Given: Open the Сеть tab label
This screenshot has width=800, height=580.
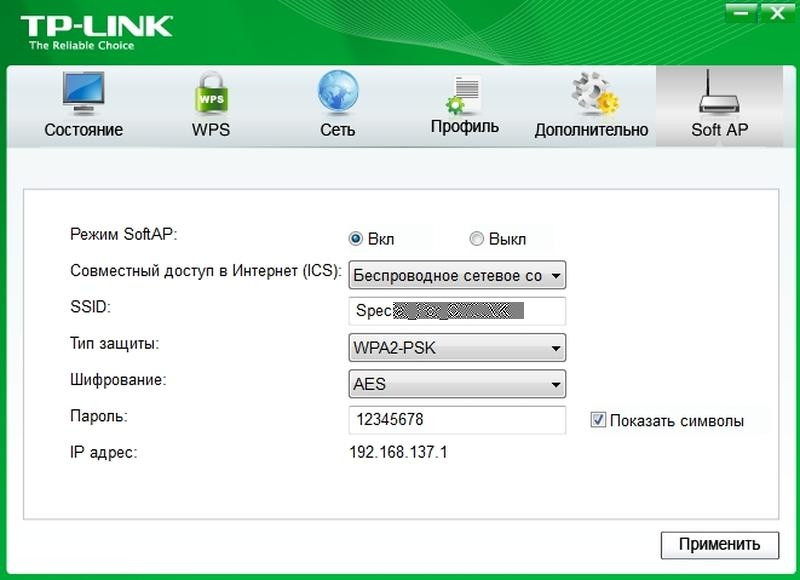Looking at the screenshot, I should click(x=338, y=130).
